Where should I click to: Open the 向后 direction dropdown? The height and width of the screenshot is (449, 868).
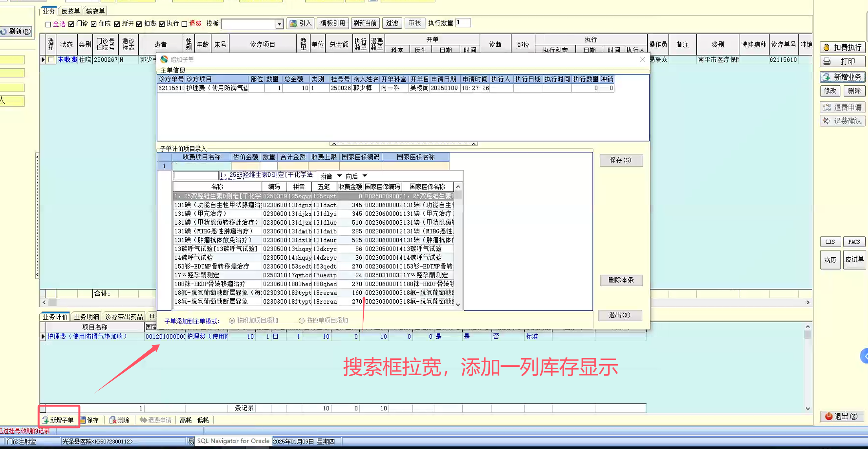pos(365,176)
